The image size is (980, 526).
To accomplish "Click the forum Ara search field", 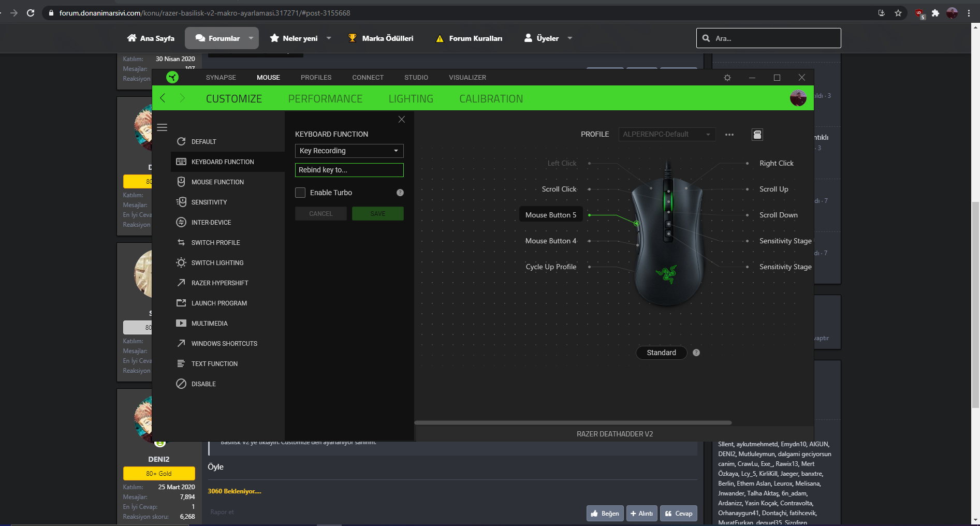I will coord(769,38).
